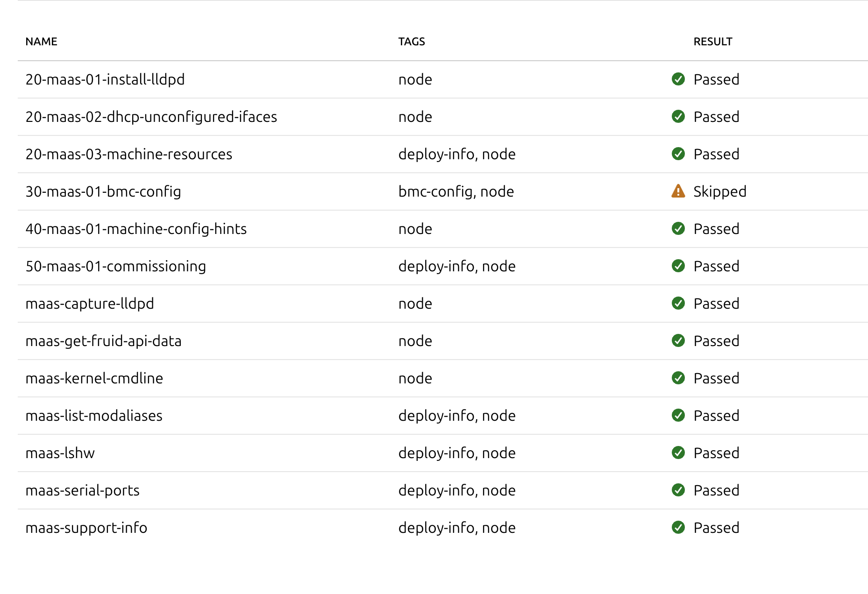
Task: Open the 20-maas-02-dhcp-unconfigured-ifaces script row
Action: click(151, 117)
